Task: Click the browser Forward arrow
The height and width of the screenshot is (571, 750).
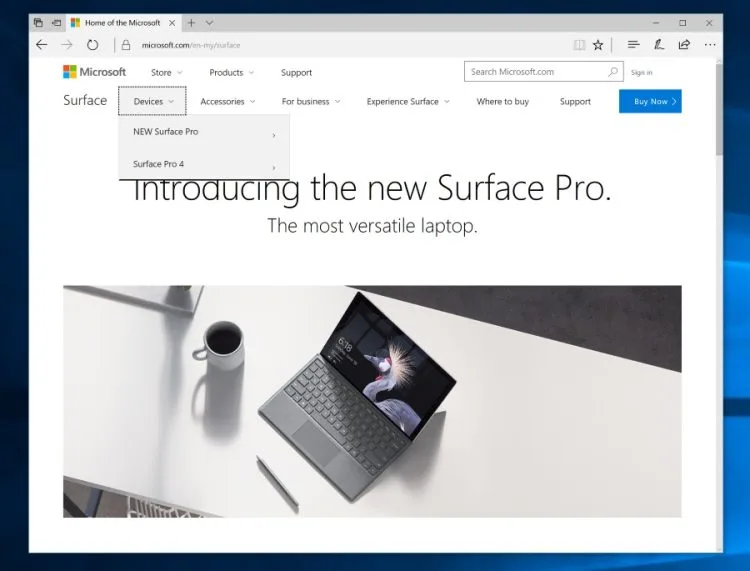Action: (67, 45)
